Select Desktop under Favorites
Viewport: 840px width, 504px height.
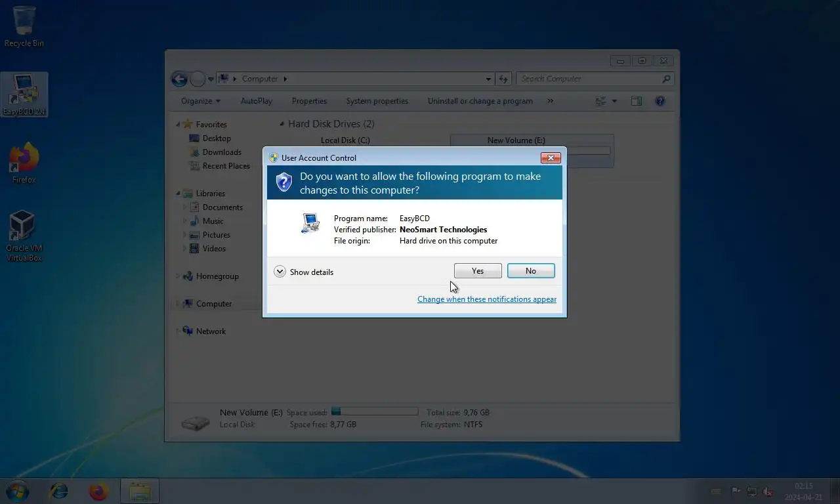[x=217, y=138]
